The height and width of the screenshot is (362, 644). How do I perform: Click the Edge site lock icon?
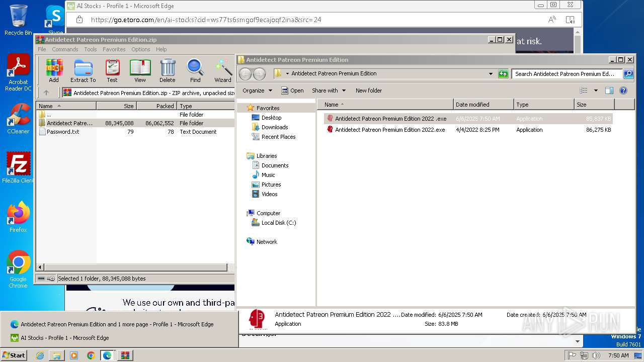click(x=79, y=20)
